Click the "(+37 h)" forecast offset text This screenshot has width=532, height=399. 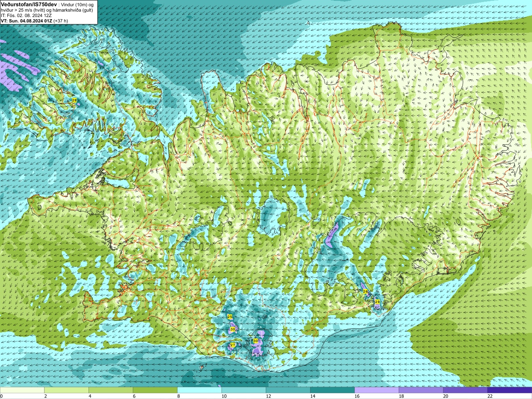61,21
